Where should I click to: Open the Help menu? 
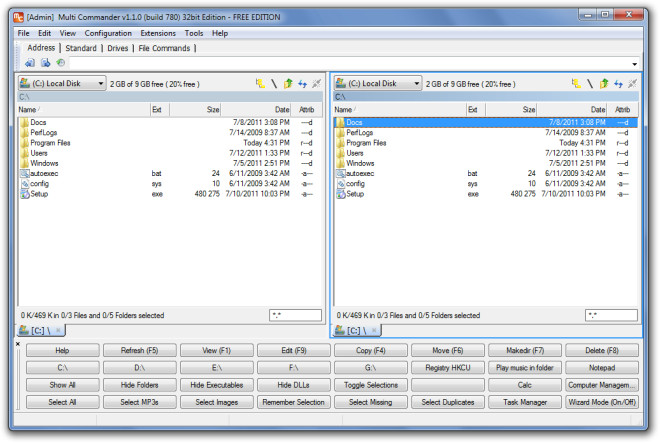[220, 33]
